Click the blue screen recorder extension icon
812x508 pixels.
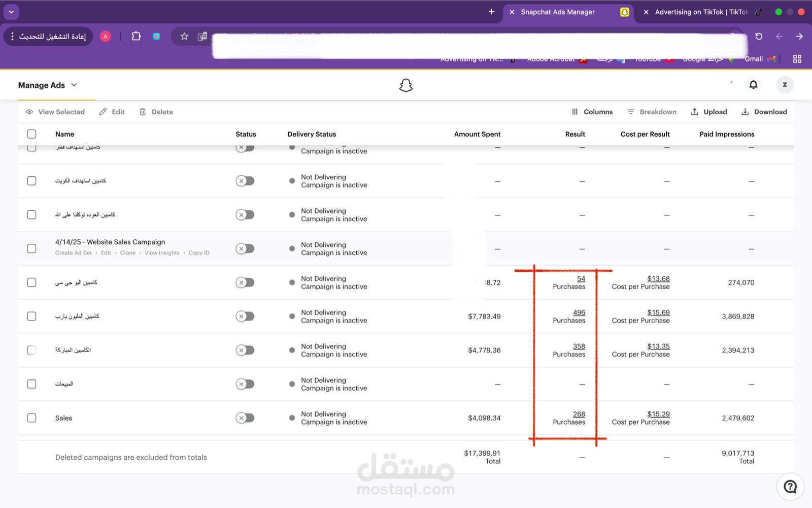click(x=156, y=36)
